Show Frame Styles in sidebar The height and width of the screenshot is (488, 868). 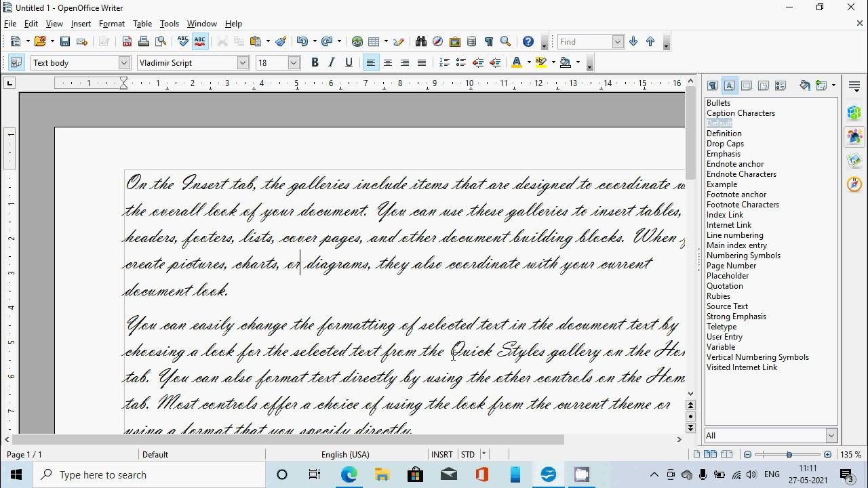click(747, 85)
